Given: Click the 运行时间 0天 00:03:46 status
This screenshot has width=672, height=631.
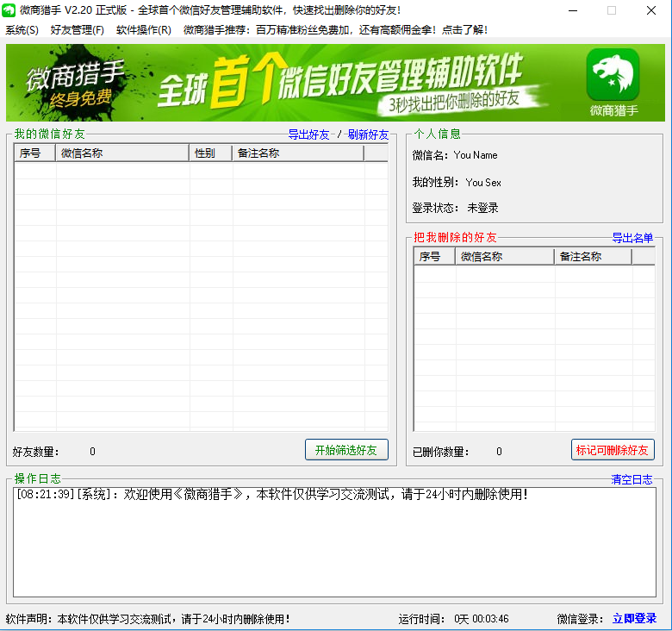Looking at the screenshot, I should pos(454,619).
